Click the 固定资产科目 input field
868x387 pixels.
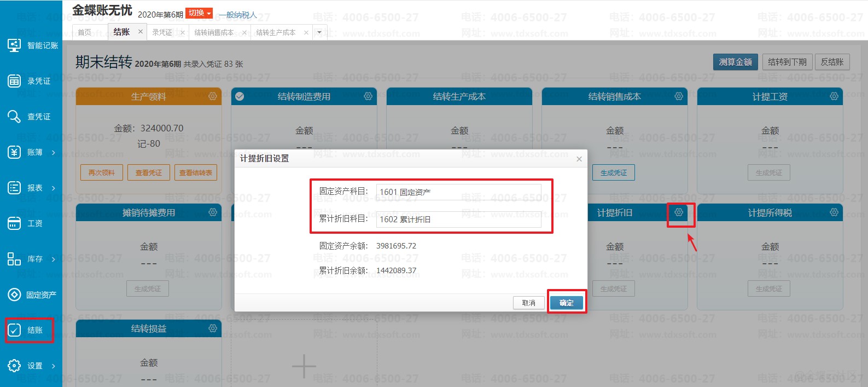(x=458, y=192)
